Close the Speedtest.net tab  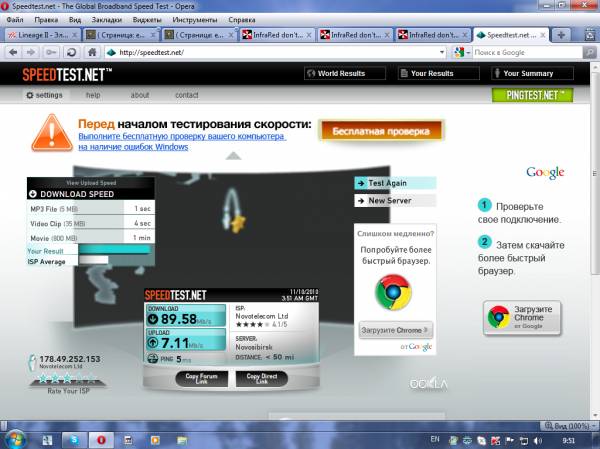click(x=543, y=35)
